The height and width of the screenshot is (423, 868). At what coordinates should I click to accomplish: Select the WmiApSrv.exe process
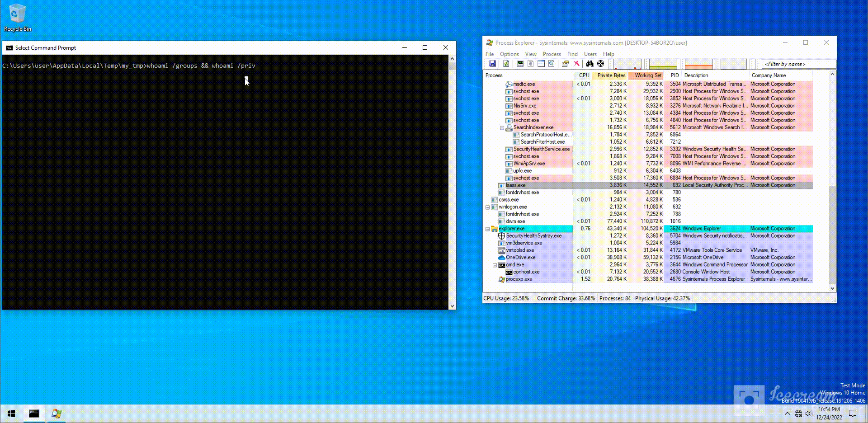pyautogui.click(x=529, y=164)
